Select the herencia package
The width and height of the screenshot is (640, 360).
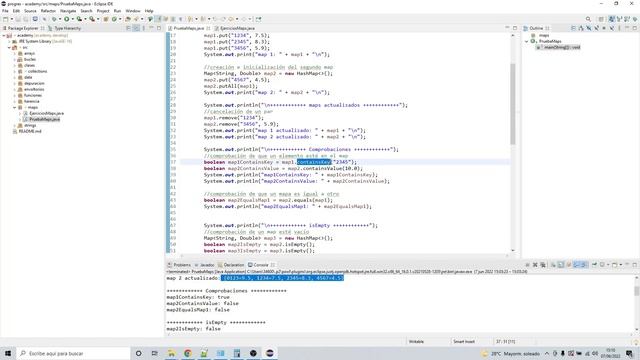31,101
